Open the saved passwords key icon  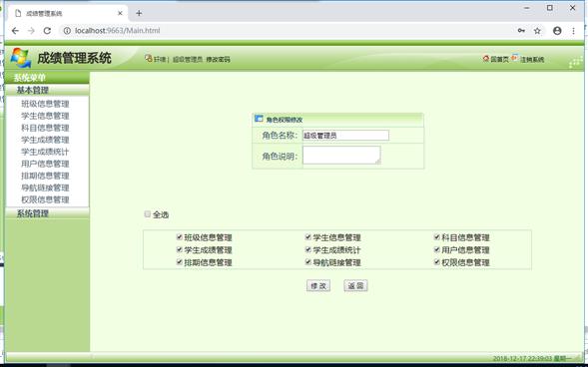521,31
